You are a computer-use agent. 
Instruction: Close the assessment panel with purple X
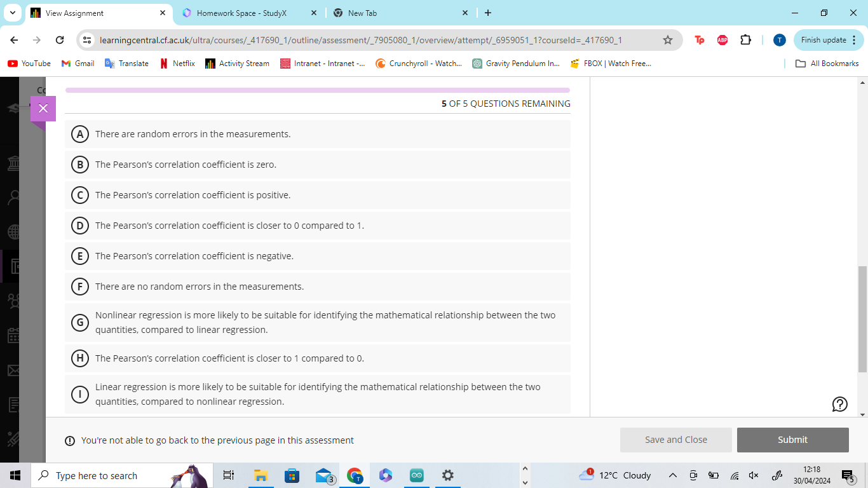point(43,109)
